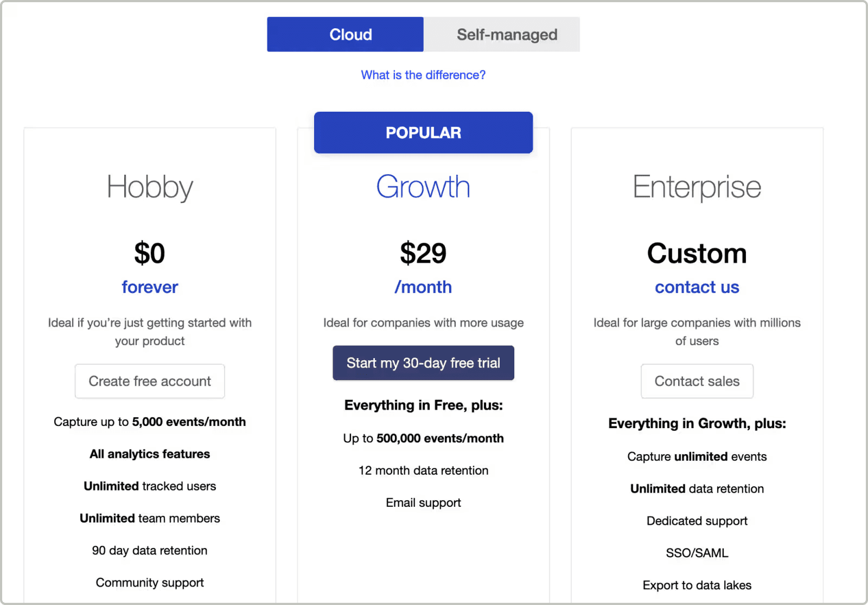The height and width of the screenshot is (605, 868).
Task: Click the Custom price label
Action: click(x=697, y=253)
